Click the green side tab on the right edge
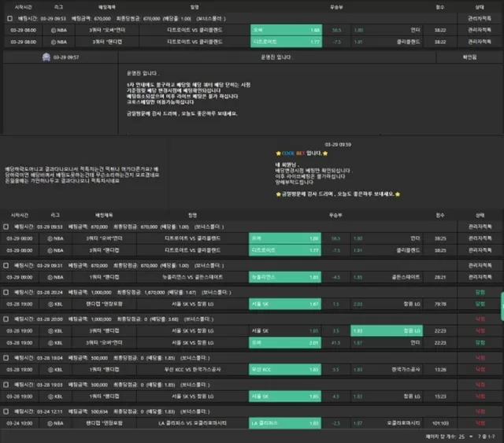 501,302
